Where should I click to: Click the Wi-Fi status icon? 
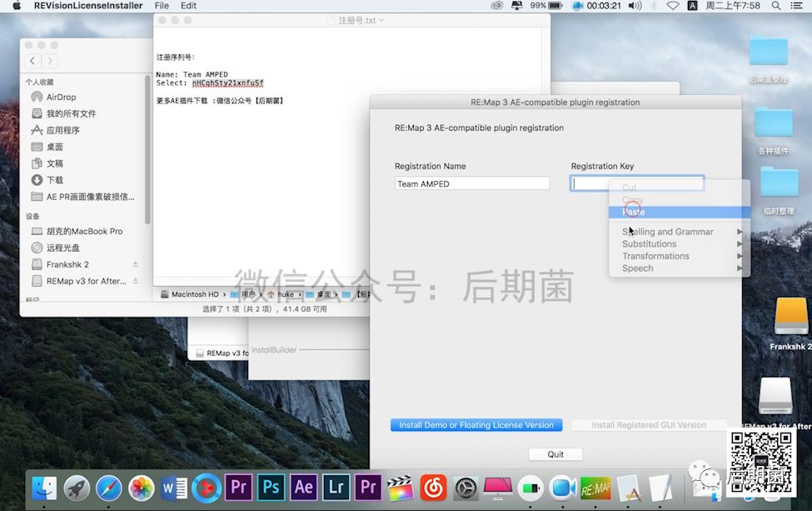(x=673, y=6)
